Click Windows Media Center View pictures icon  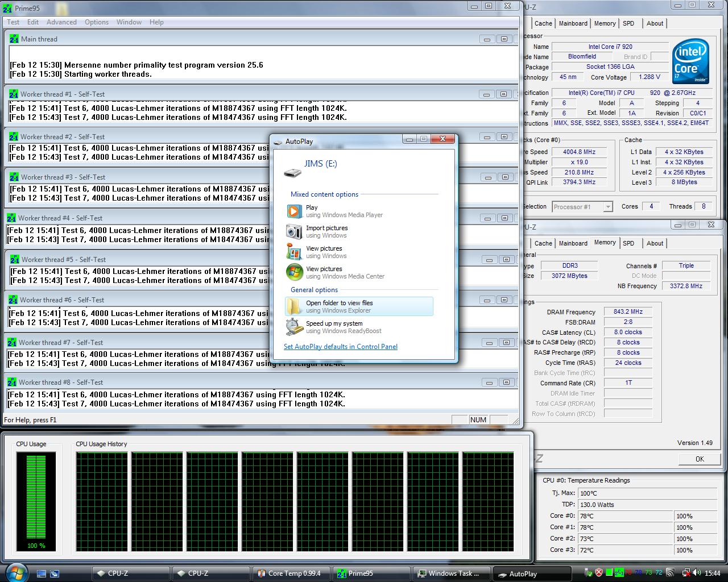point(294,272)
